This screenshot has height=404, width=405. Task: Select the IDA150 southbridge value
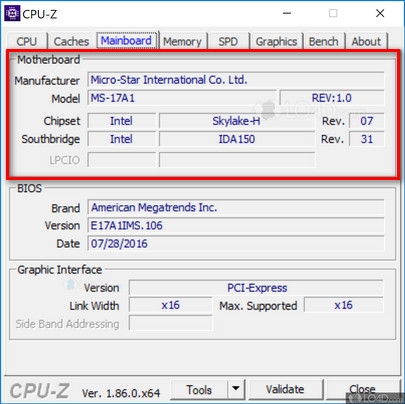[x=237, y=139]
